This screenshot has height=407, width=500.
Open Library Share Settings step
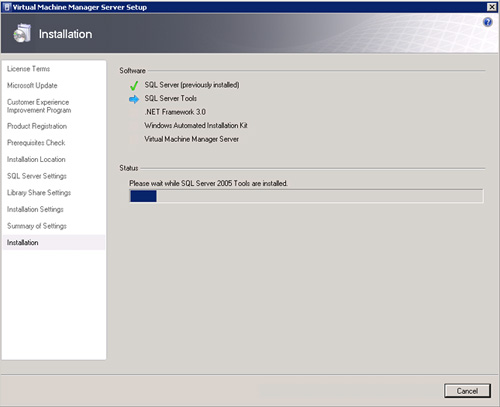pyautogui.click(x=39, y=193)
